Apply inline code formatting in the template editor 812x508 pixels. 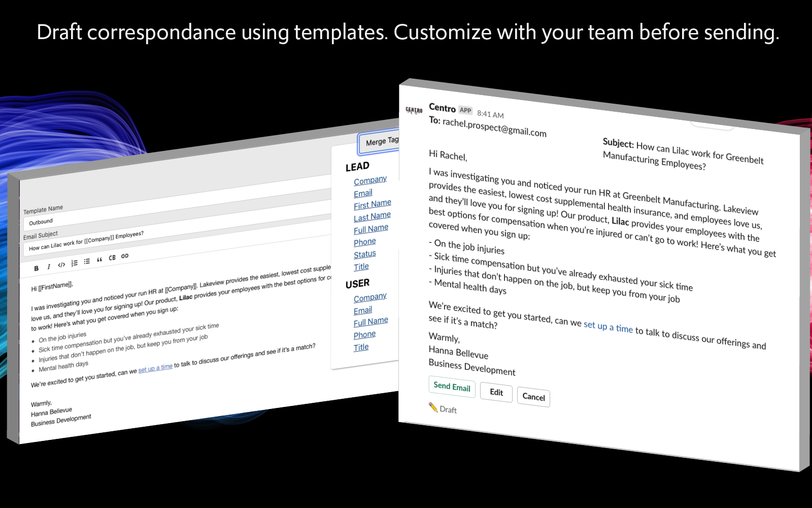pos(61,265)
